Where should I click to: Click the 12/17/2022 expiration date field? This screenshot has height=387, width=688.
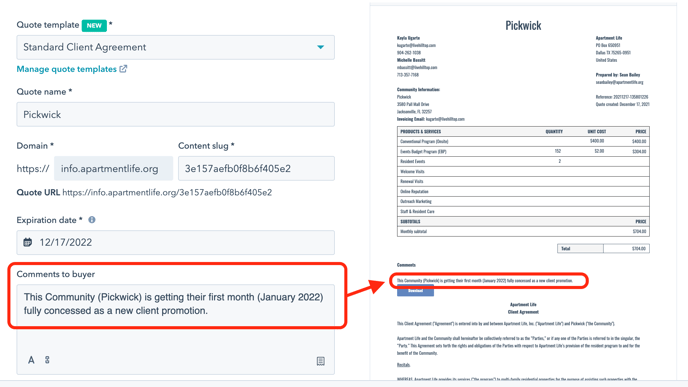pyautogui.click(x=176, y=243)
